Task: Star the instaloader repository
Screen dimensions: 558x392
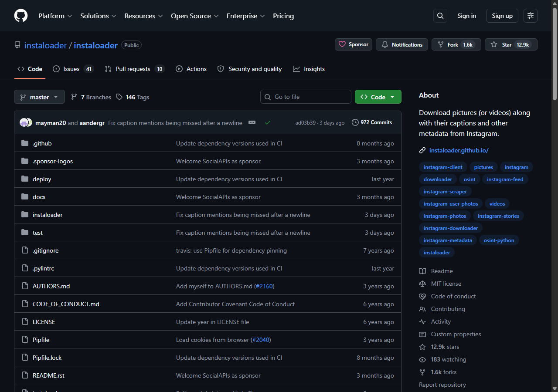Action: pyautogui.click(x=511, y=44)
